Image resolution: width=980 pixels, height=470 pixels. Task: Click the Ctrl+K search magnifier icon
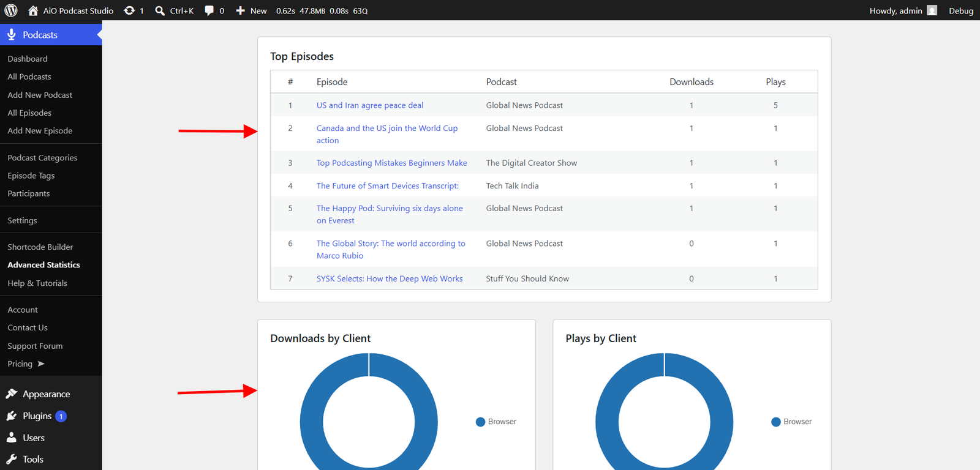point(160,10)
